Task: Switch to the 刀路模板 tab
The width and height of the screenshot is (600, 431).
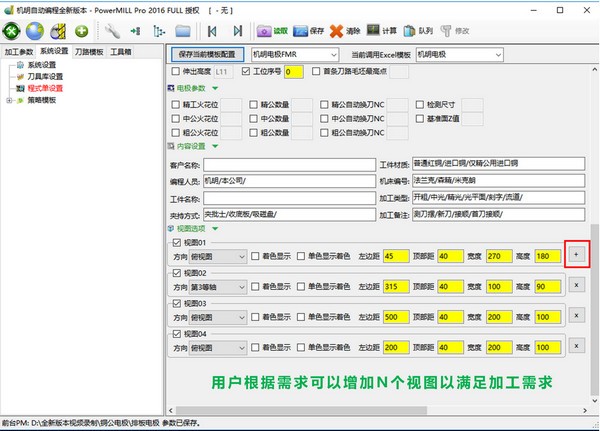Action: (87, 50)
